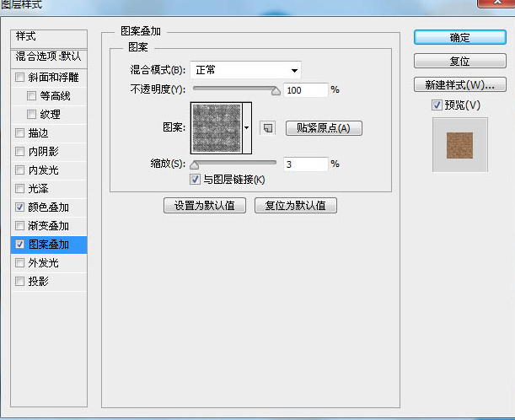Select the 纹理 sub-style entry
This screenshot has height=420, width=515.
(50, 115)
